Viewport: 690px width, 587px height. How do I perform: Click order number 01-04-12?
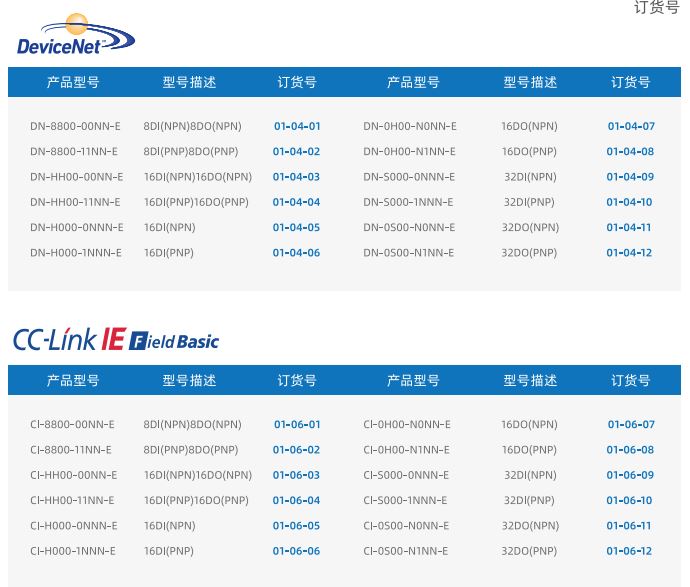pyautogui.click(x=629, y=253)
